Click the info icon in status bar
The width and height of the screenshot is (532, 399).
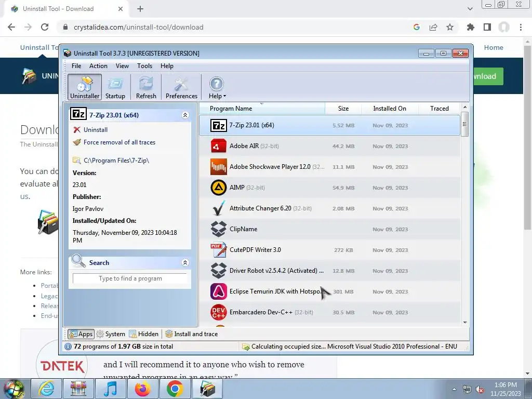pos(68,347)
